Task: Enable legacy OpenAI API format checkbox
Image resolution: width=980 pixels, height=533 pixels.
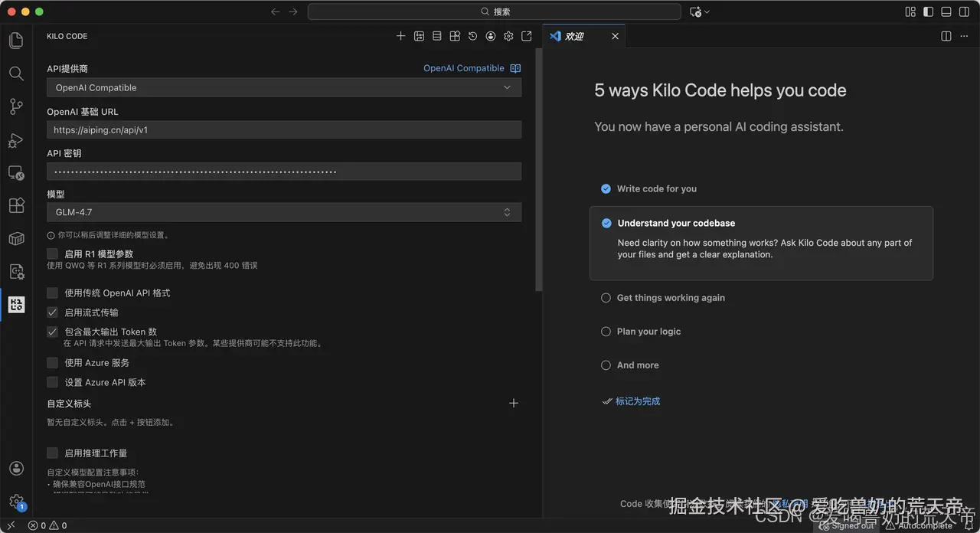Action: [x=52, y=293]
